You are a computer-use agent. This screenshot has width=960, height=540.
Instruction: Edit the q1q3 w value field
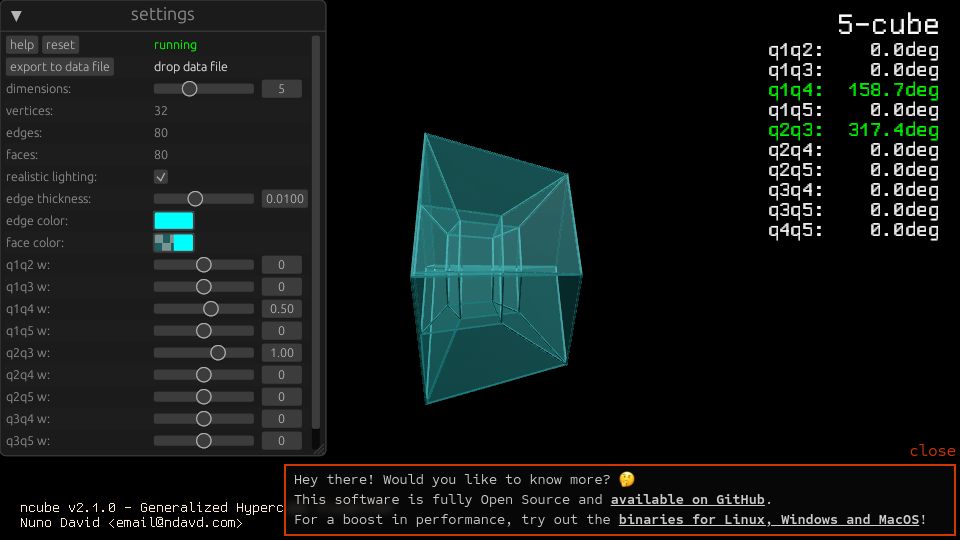(282, 287)
